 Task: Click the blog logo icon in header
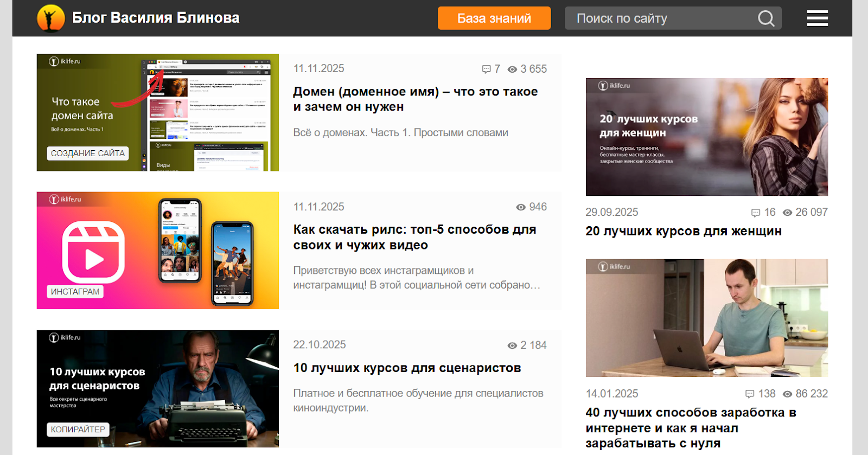(x=50, y=18)
